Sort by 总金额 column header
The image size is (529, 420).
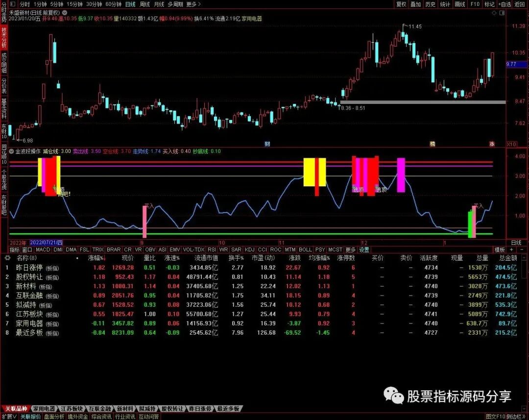pos(508,258)
